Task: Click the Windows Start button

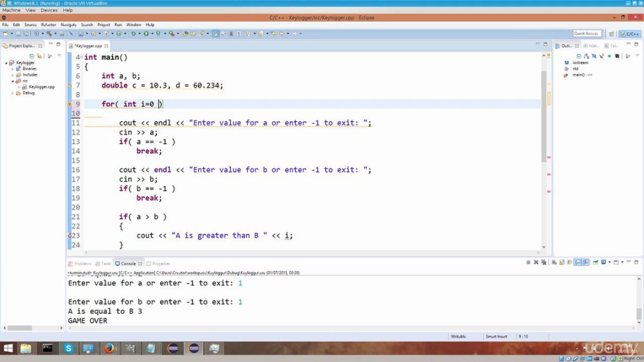Action: pos(8,348)
